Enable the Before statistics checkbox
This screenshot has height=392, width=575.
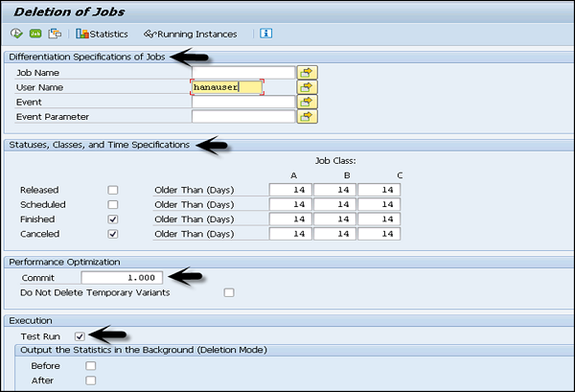coord(91,366)
